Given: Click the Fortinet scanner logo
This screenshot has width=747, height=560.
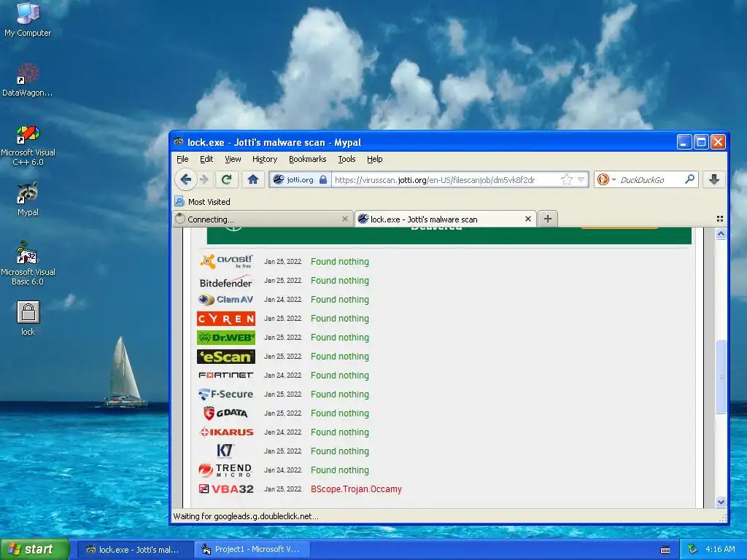Looking at the screenshot, I should click(226, 376).
